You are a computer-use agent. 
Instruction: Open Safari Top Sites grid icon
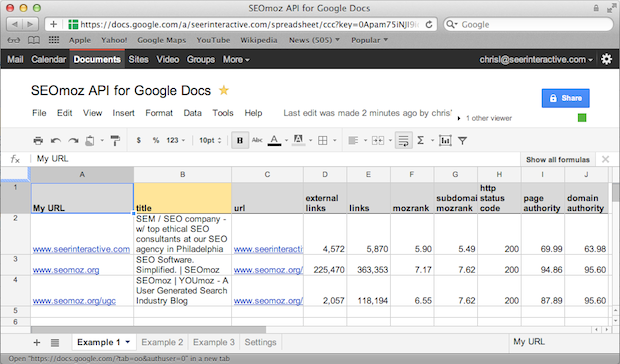(x=54, y=40)
